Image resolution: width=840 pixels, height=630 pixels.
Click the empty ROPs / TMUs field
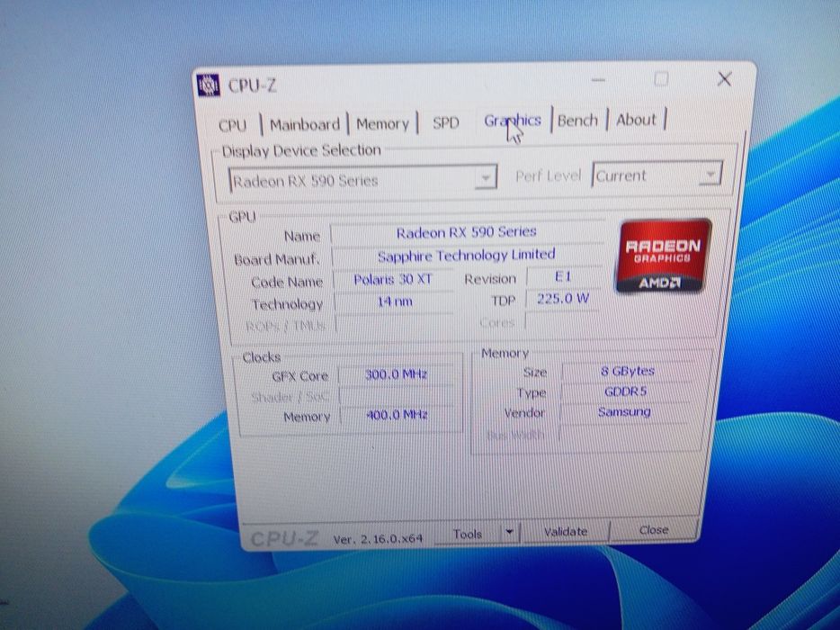tap(395, 324)
